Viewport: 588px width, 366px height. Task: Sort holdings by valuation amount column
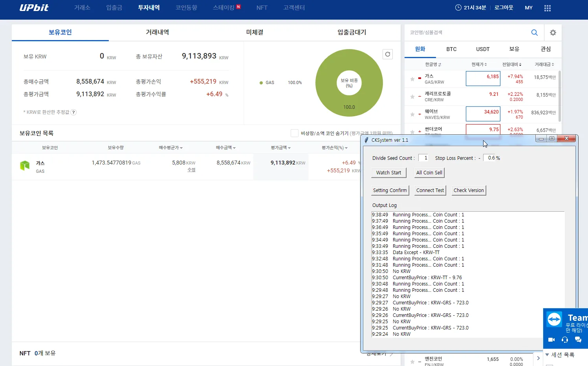click(x=280, y=148)
